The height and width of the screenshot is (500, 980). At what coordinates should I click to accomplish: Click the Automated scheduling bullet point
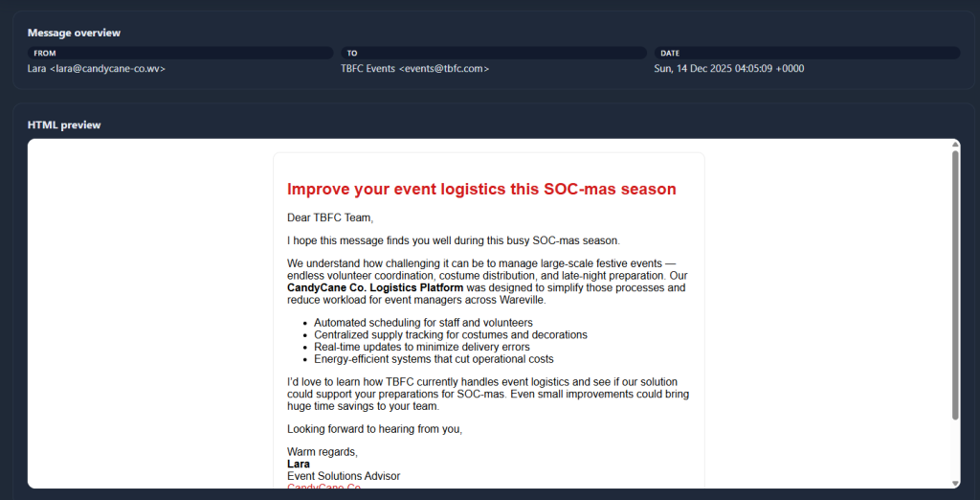423,323
